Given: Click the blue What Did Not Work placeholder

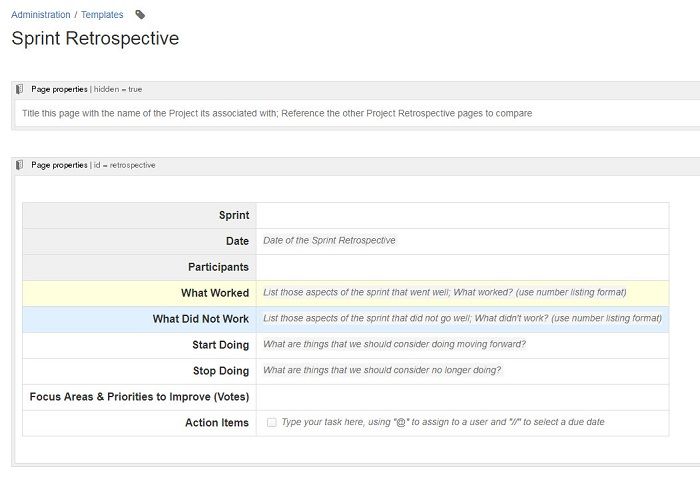Looking at the screenshot, I should click(462, 319).
